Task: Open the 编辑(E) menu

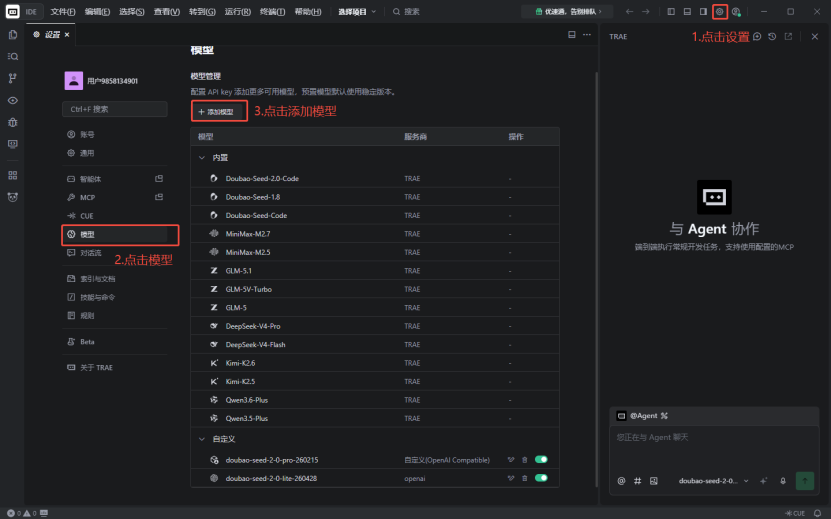Action: [98, 11]
